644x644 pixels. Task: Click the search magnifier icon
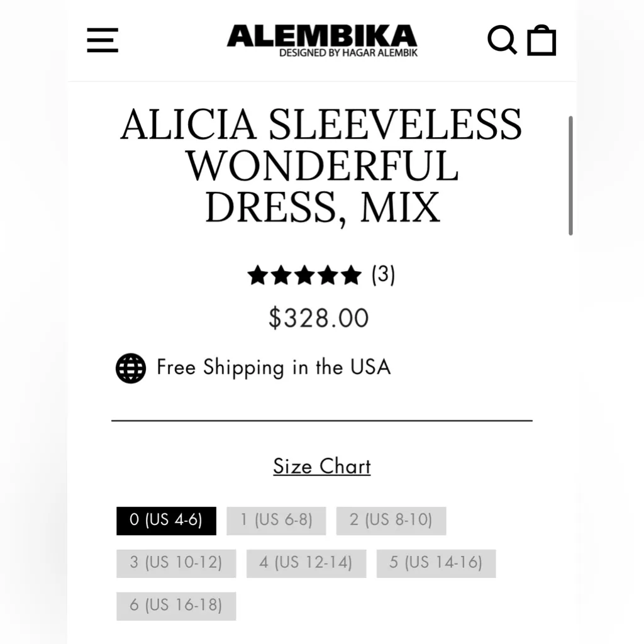click(502, 40)
